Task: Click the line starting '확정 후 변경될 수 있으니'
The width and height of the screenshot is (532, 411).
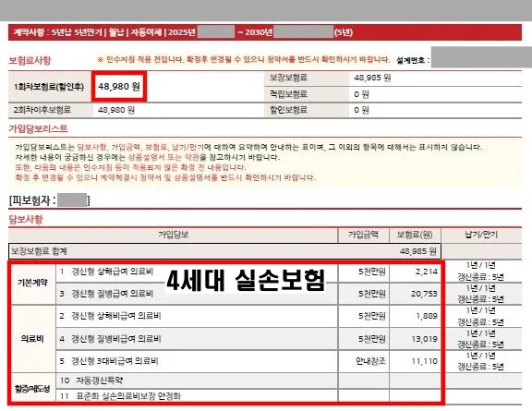Action: tap(165, 177)
